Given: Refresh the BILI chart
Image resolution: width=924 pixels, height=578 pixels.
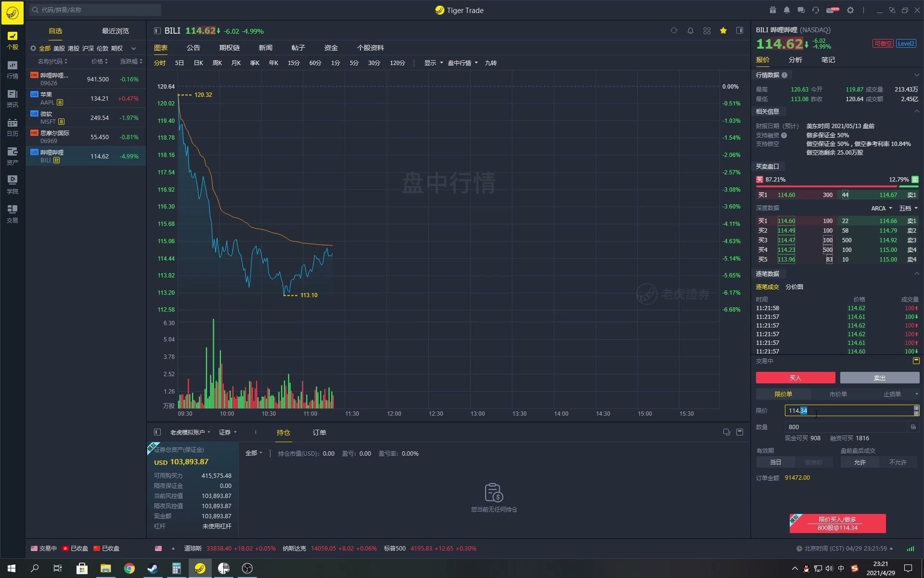Looking at the screenshot, I should click(674, 31).
